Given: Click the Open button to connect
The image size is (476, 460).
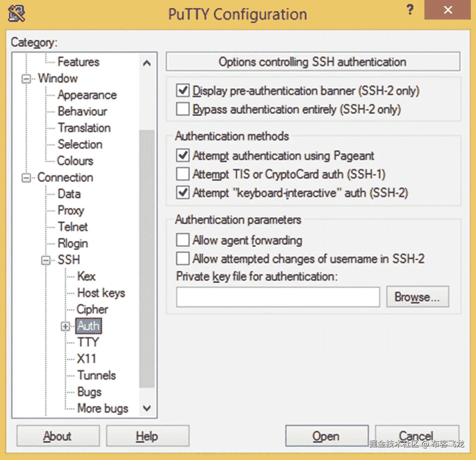Looking at the screenshot, I should [326, 436].
